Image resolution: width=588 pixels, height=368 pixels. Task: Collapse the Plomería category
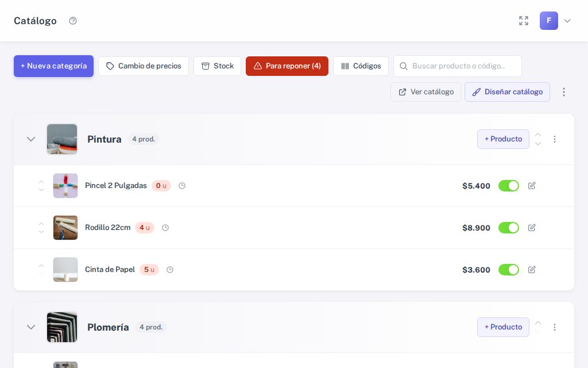(31, 327)
